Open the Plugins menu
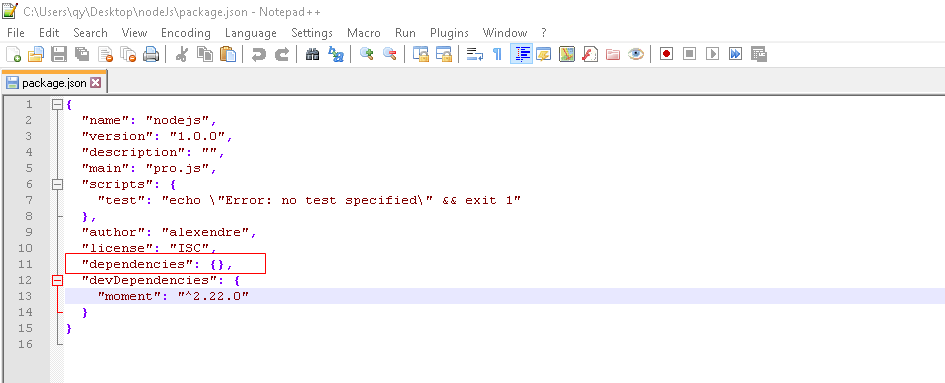945x383 pixels. pos(450,33)
